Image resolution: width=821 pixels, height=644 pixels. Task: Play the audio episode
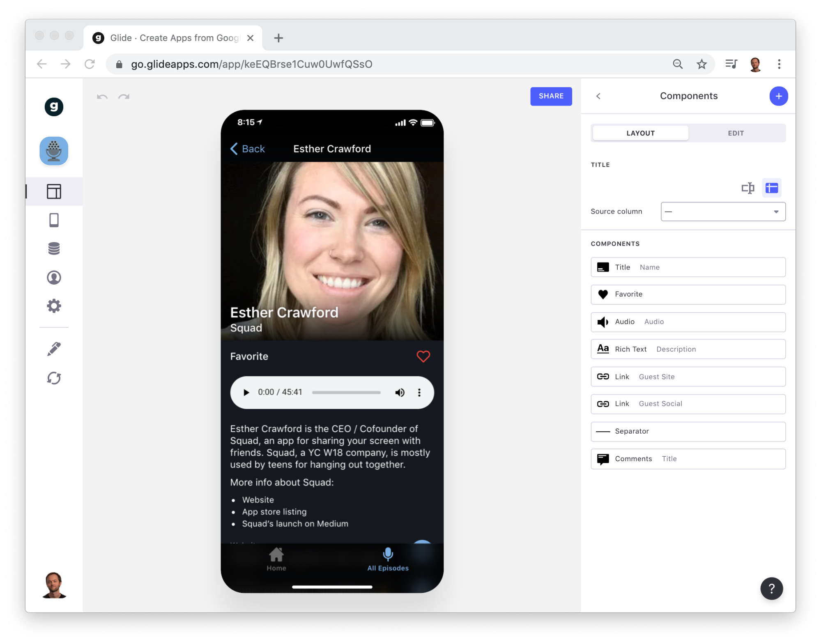coord(246,393)
